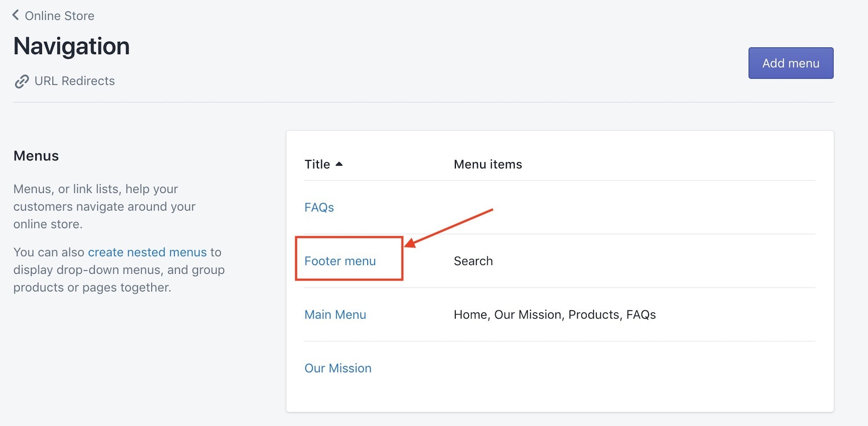Follow the create nested menus link
This screenshot has height=426, width=868.
(x=147, y=252)
